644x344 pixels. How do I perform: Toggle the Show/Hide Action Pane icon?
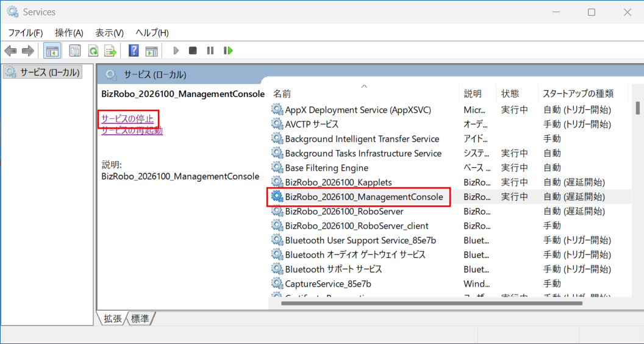[152, 51]
